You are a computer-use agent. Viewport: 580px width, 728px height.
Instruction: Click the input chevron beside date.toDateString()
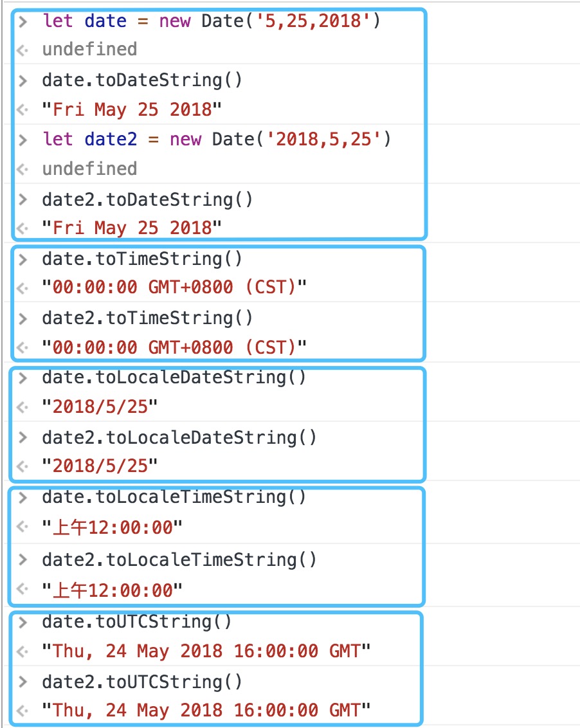(x=24, y=81)
